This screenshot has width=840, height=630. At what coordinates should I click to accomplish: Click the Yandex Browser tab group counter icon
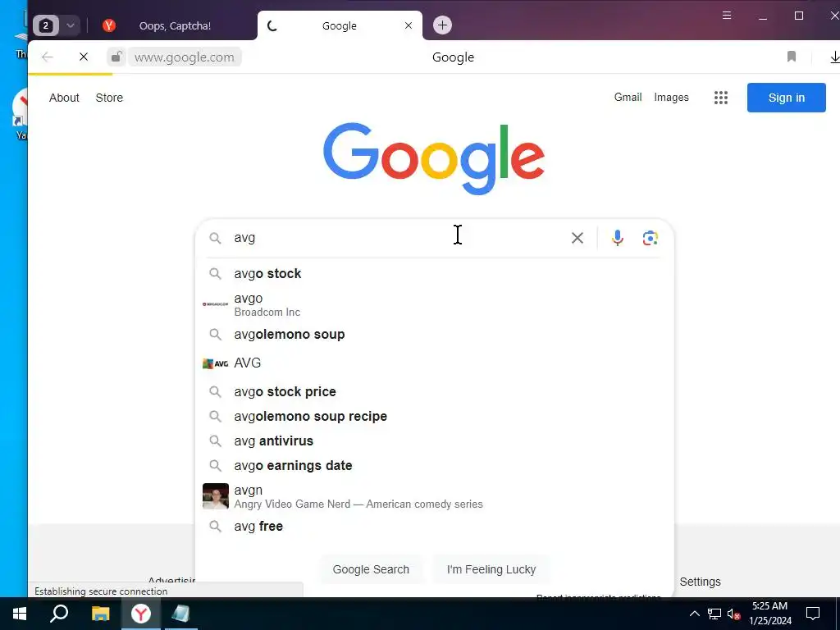pos(46,25)
